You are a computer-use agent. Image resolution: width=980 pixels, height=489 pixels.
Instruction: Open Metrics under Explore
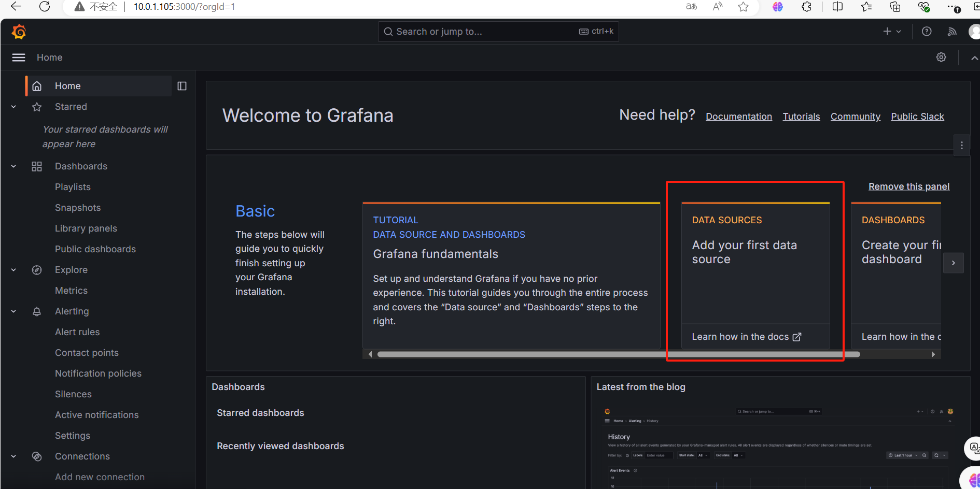pos(71,291)
